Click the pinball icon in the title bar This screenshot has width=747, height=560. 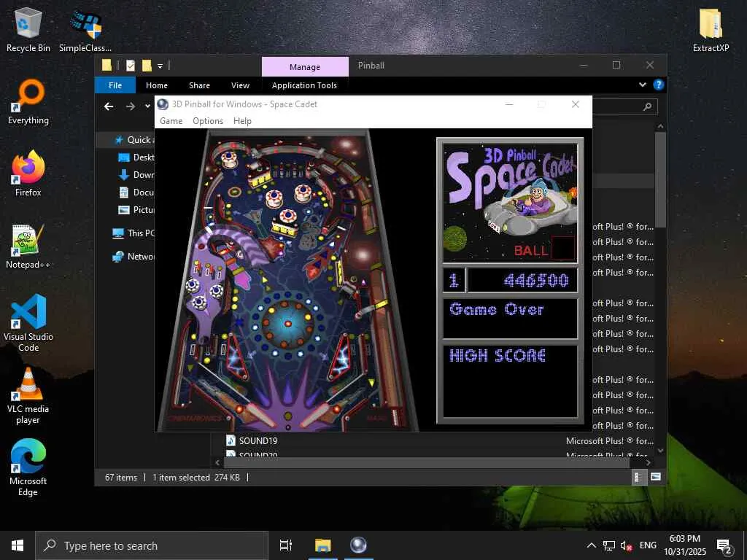(163, 104)
